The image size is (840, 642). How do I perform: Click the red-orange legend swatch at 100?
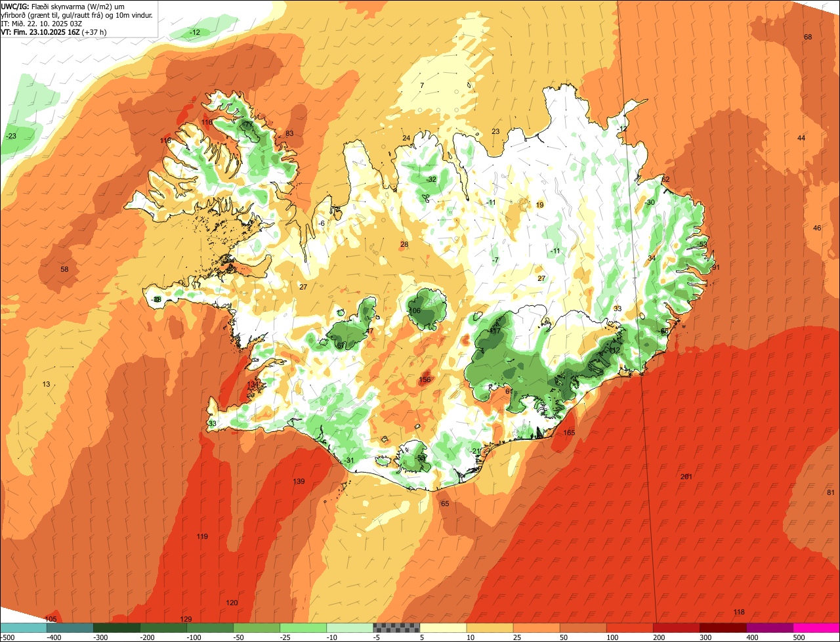click(x=629, y=628)
